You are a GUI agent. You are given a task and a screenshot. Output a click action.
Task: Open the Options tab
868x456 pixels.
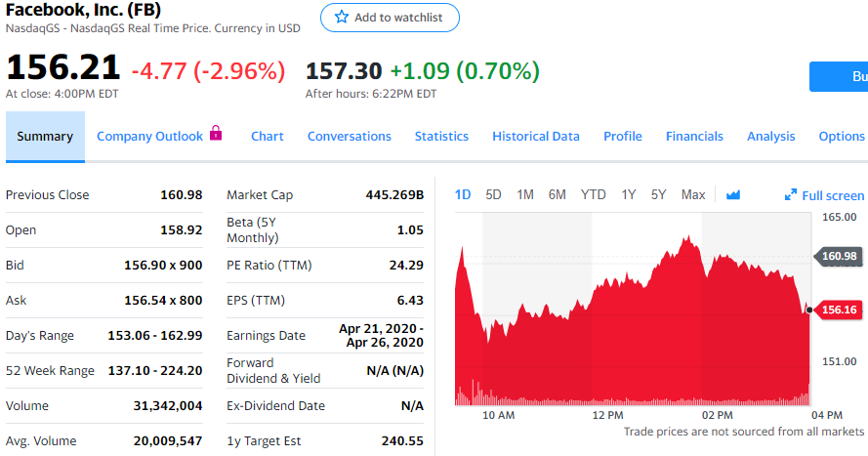[x=842, y=137]
